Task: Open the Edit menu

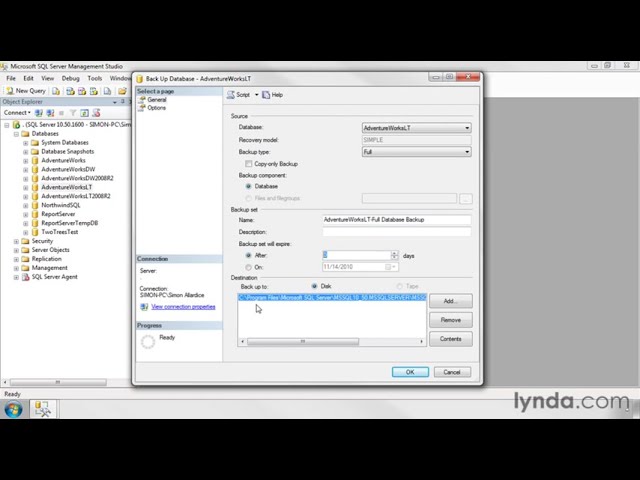Action: (28, 78)
